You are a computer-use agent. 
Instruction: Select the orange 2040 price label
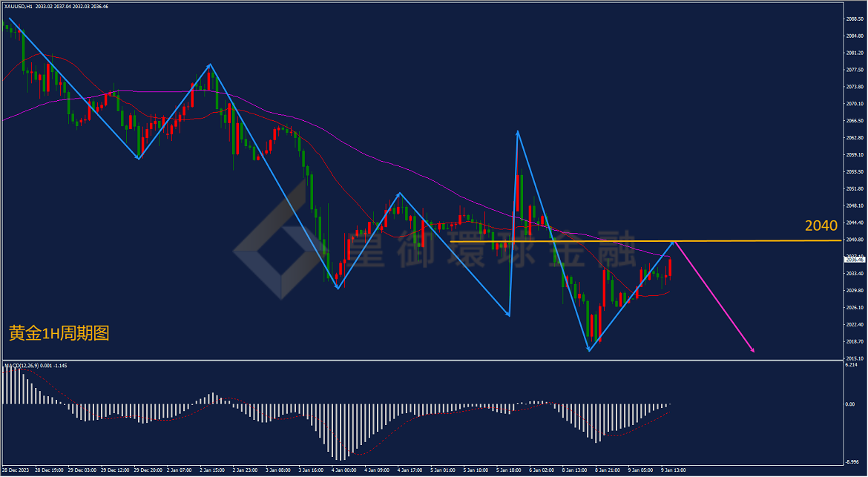click(x=821, y=226)
